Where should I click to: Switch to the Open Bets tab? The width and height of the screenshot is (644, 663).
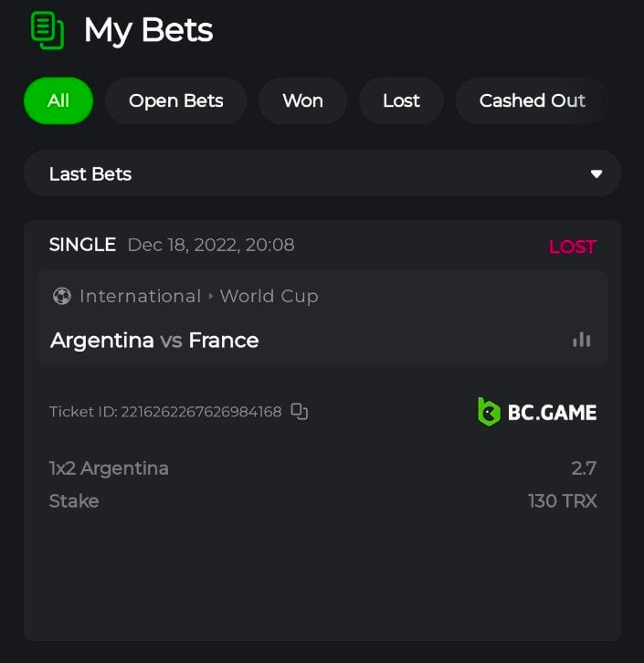point(176,100)
